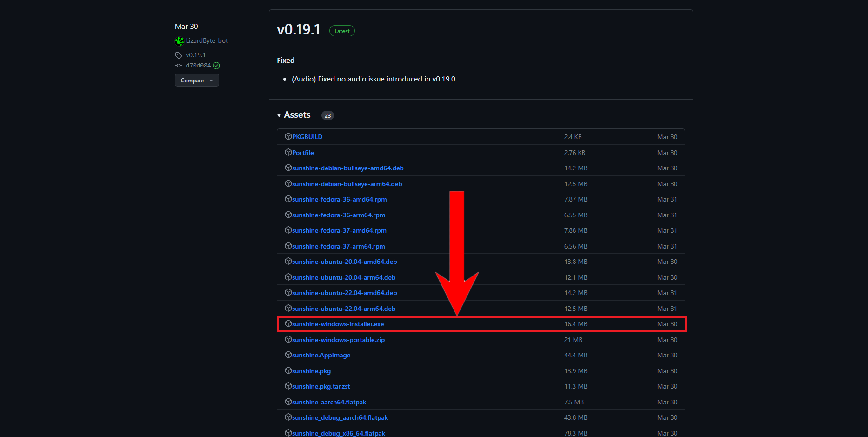Viewport: 868px width, 437px height.
Task: Click the package icon next to Portfile
Action: click(x=288, y=152)
